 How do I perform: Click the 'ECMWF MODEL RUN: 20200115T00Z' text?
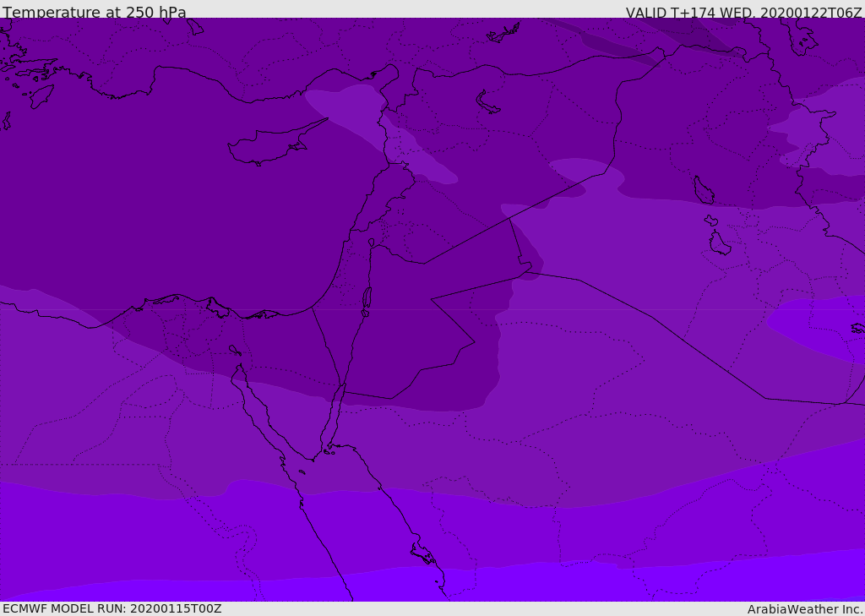(x=112, y=608)
